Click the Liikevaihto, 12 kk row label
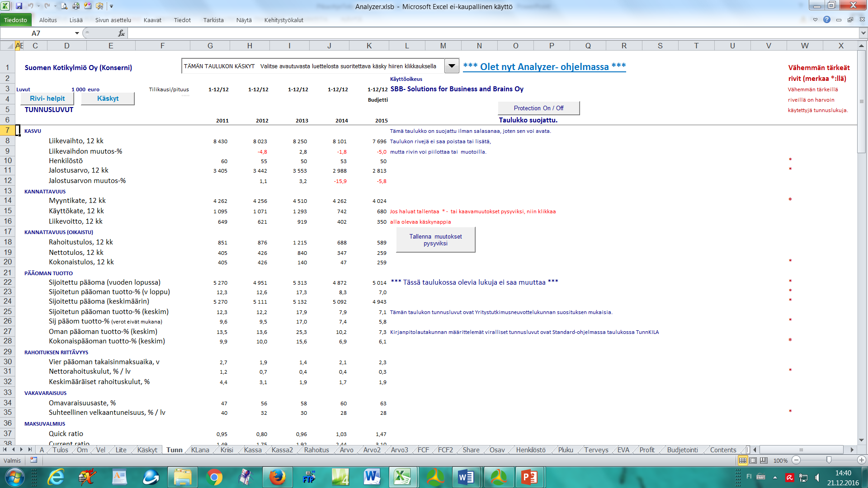The width and height of the screenshot is (868, 488). tap(76, 141)
